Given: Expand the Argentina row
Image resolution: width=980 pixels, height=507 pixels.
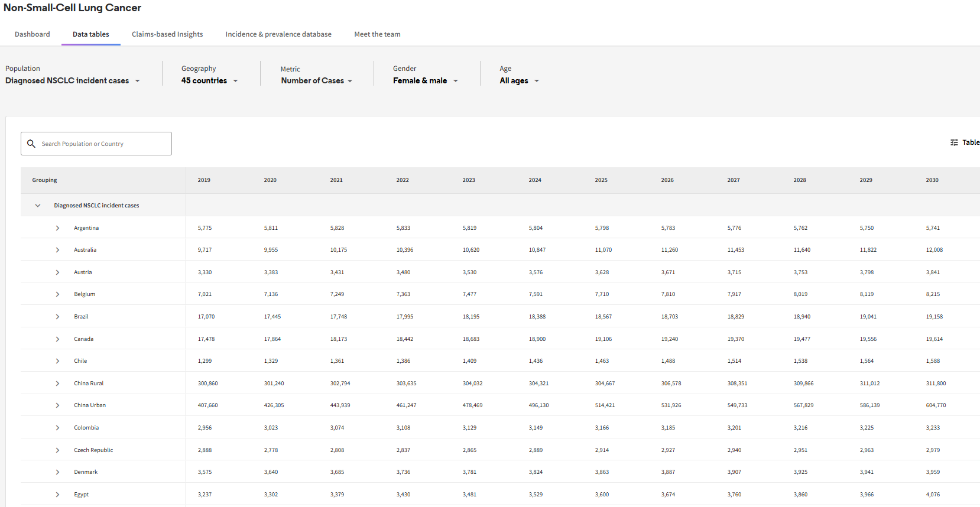Looking at the screenshot, I should [57, 228].
